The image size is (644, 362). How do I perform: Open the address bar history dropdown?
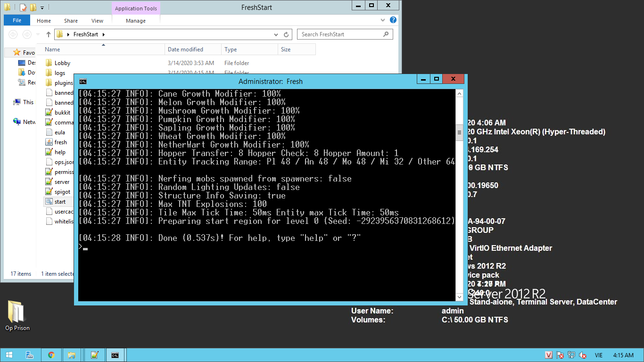coord(276,34)
